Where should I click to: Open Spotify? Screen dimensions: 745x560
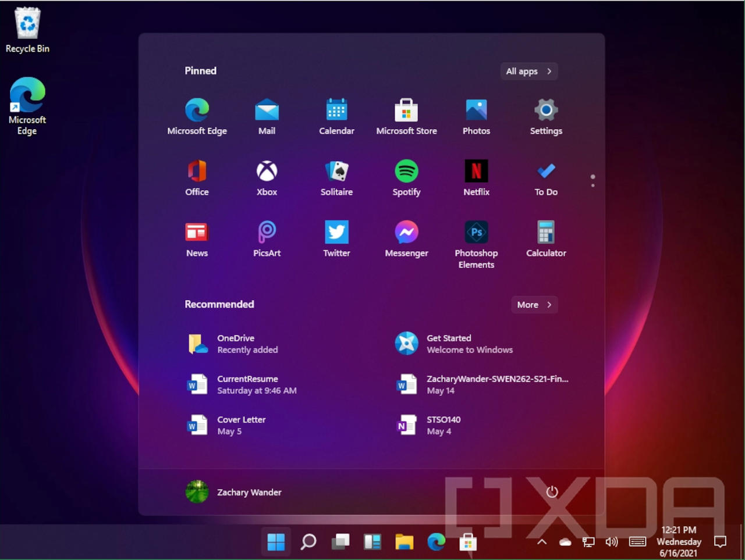(x=406, y=178)
